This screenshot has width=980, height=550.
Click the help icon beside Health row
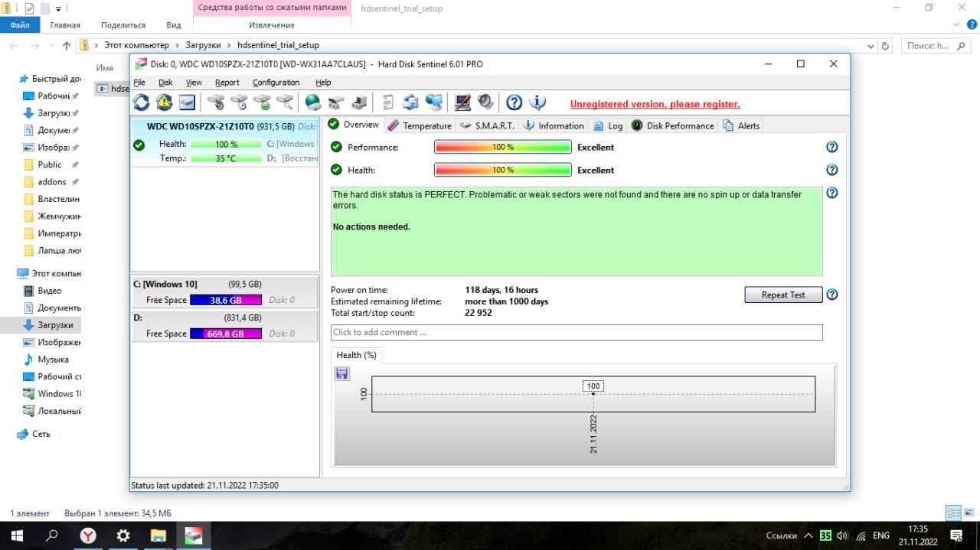pyautogui.click(x=832, y=170)
